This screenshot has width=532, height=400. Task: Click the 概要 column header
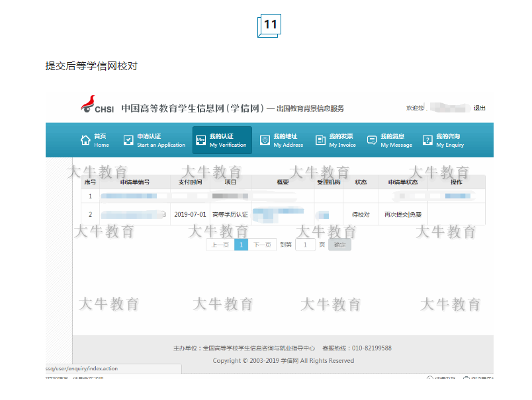(283, 182)
